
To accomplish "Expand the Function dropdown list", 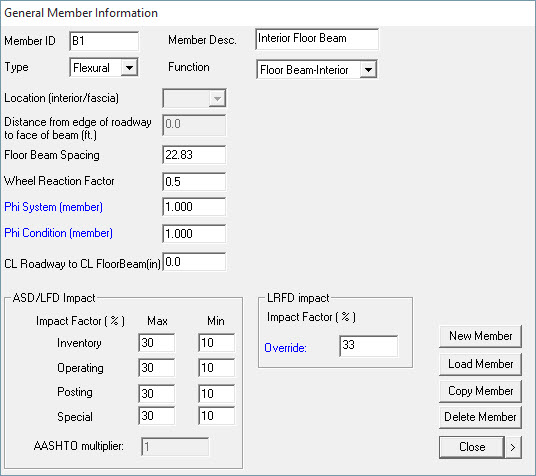I will pyautogui.click(x=368, y=70).
